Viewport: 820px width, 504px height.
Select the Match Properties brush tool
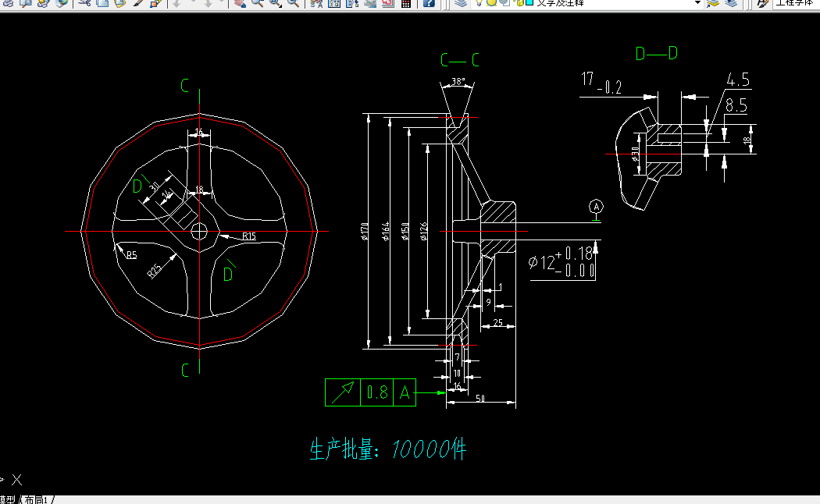pos(137,5)
